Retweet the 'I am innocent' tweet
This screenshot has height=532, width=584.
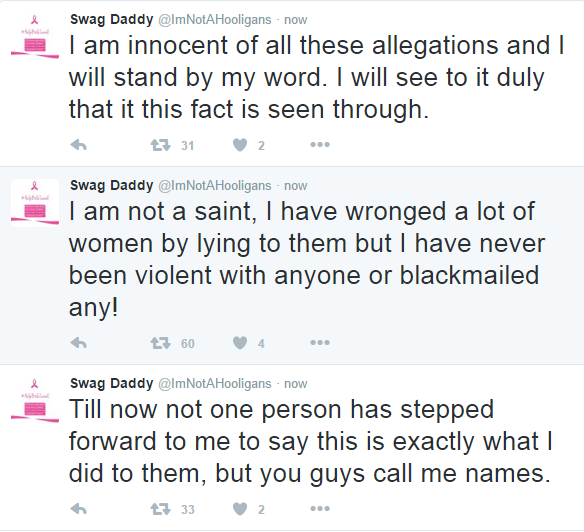click(161, 145)
